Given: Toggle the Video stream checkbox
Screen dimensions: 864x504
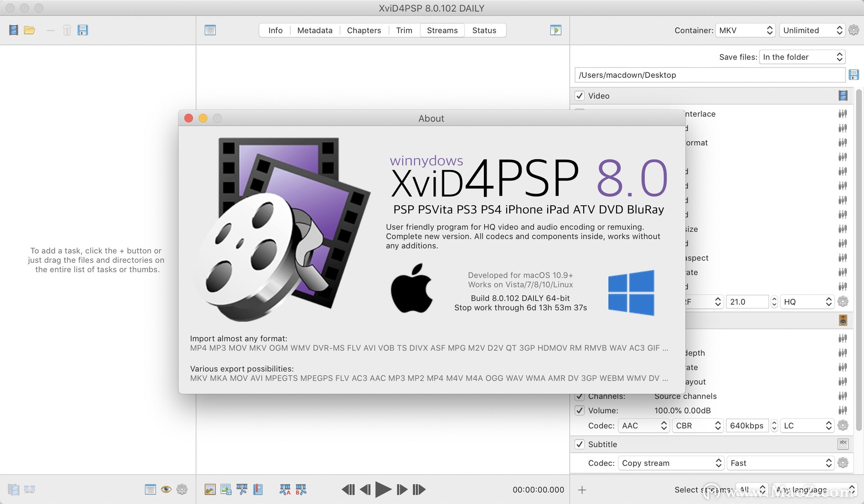Looking at the screenshot, I should (x=580, y=95).
